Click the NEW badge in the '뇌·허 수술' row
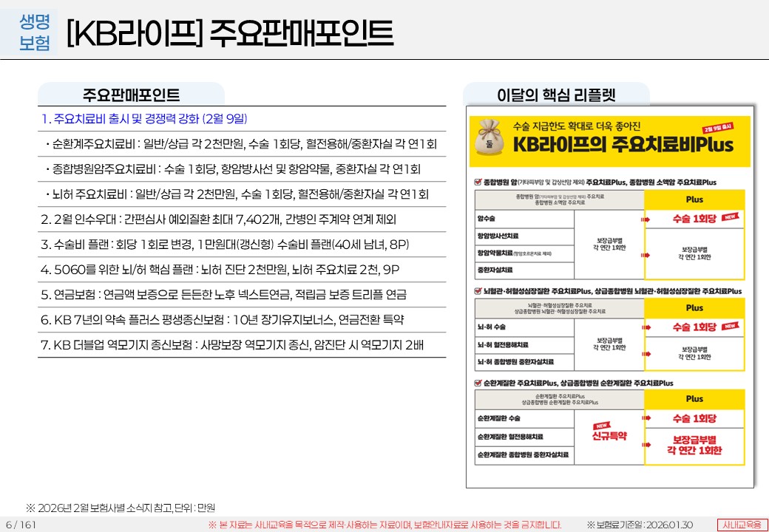769x532 pixels. [731, 325]
